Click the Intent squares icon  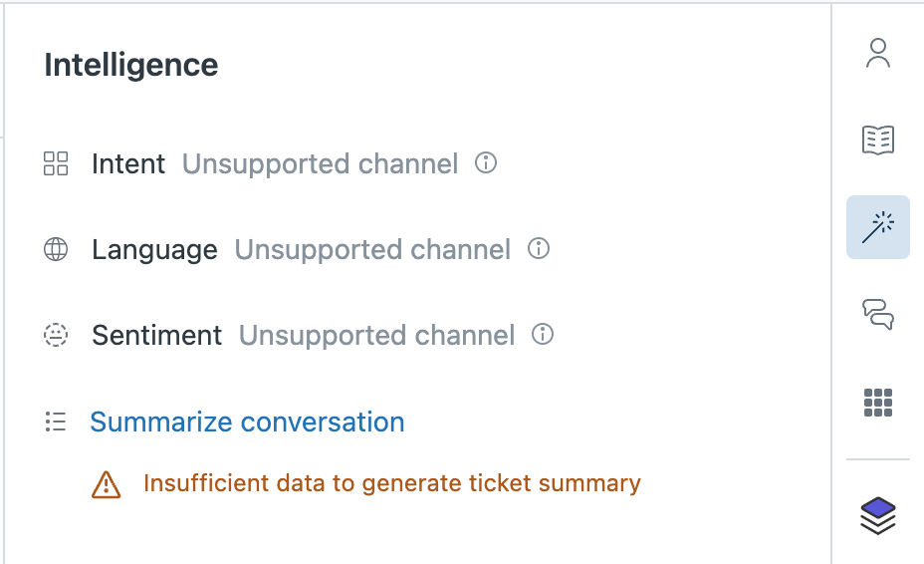(56, 163)
